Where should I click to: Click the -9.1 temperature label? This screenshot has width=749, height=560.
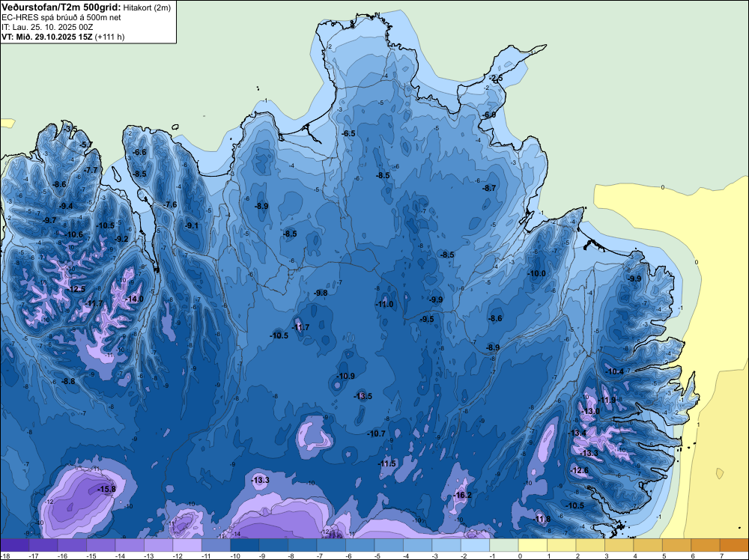192,226
